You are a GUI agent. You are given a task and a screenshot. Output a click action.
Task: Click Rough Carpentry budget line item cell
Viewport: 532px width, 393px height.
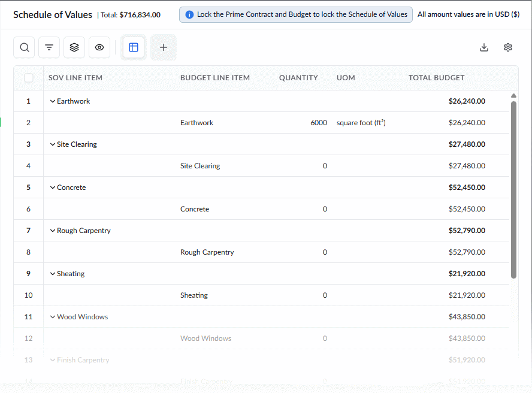pos(207,252)
